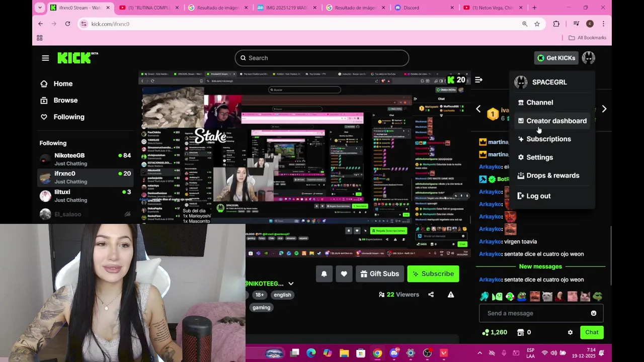Viewport: 644px width, 362px height.
Task: Open the shop icon showing 0
Action: tap(521, 332)
